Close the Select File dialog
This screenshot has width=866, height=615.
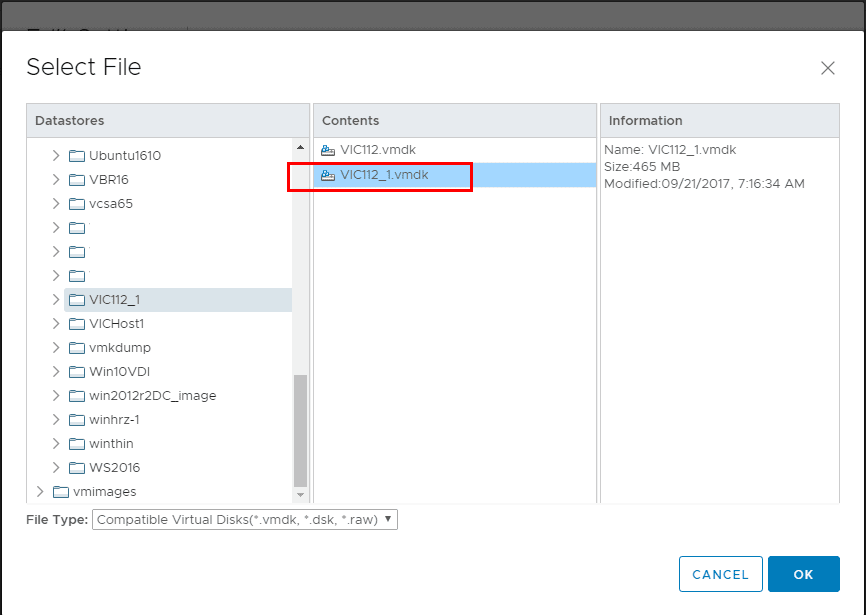tap(827, 68)
